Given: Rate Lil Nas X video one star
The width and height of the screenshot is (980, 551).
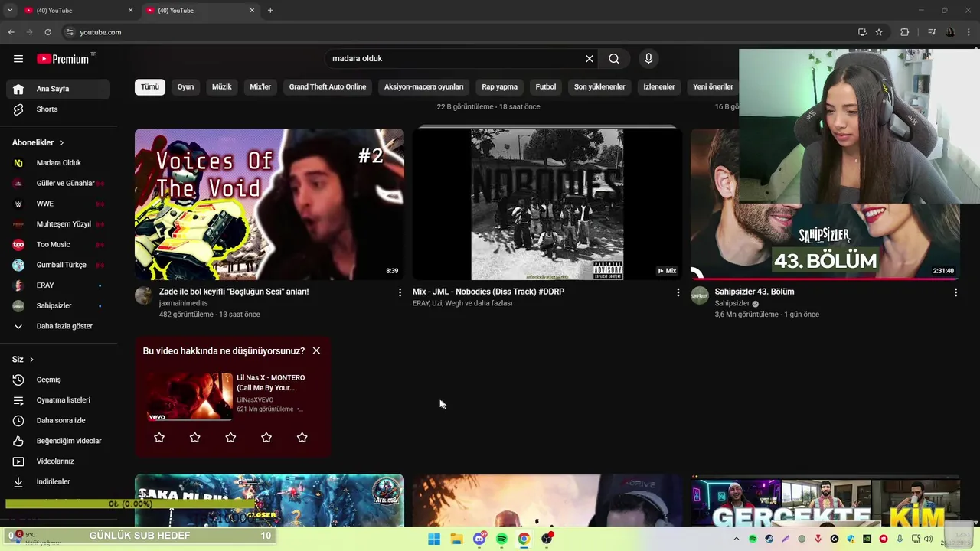Looking at the screenshot, I should click(x=159, y=438).
